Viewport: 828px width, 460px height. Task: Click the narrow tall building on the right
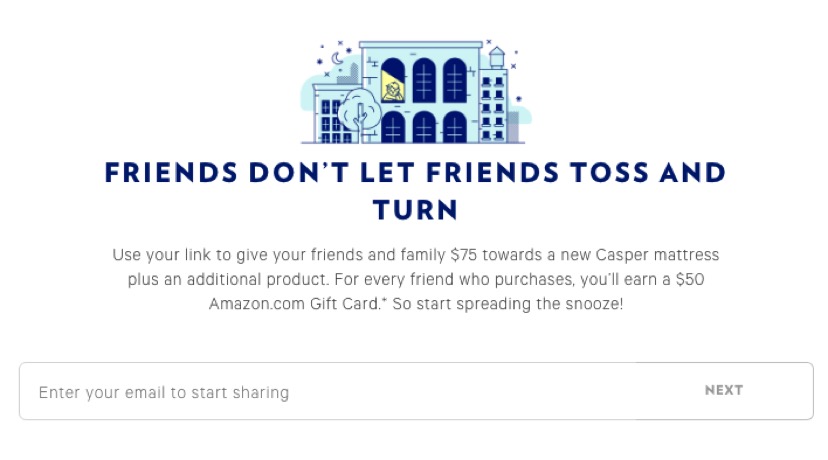click(493, 106)
